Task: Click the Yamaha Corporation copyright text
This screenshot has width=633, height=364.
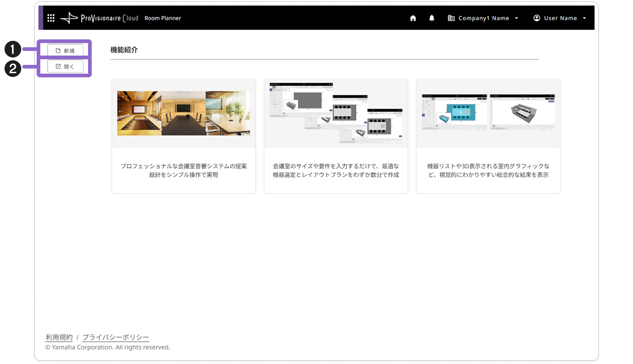Action: click(108, 347)
